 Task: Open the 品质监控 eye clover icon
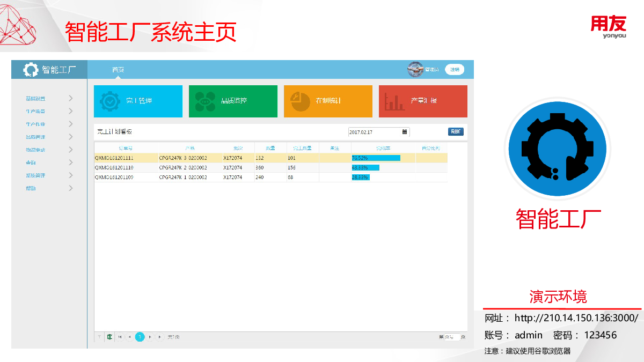click(205, 101)
